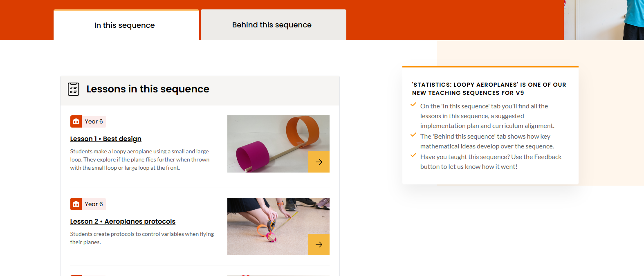Image resolution: width=644 pixels, height=276 pixels.
Task: Click the checklist icon beside 'Lessons in this sequence'
Action: [74, 89]
